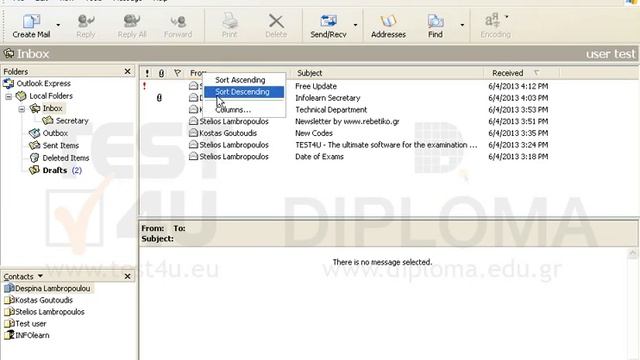Select Outlook Express in folder tree
The height and width of the screenshot is (360, 640).
[x=43, y=84]
